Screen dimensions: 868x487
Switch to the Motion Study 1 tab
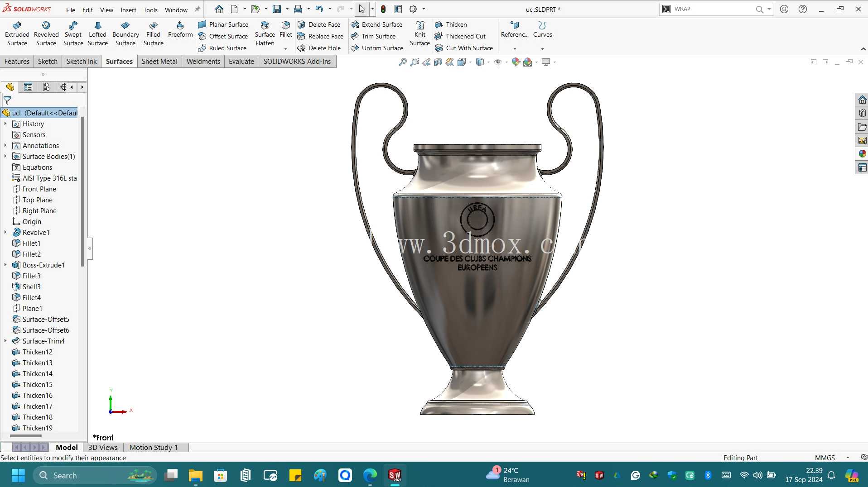[154, 447]
